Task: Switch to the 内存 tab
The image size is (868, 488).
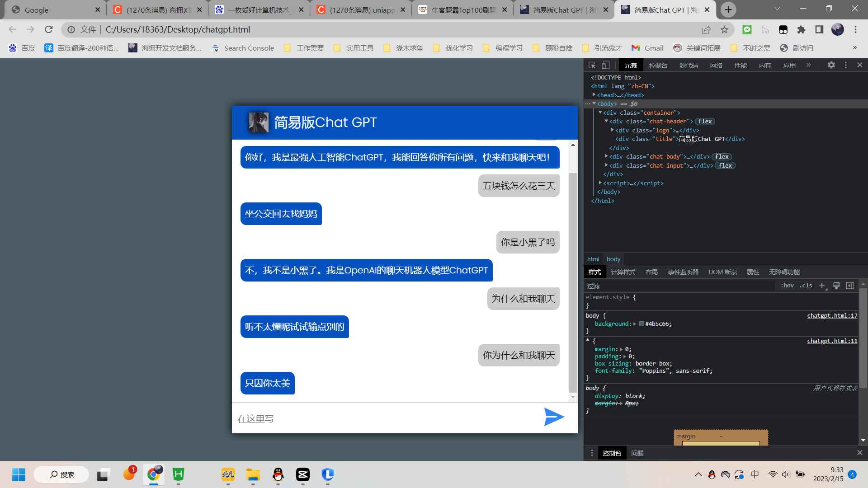Action: point(765,66)
